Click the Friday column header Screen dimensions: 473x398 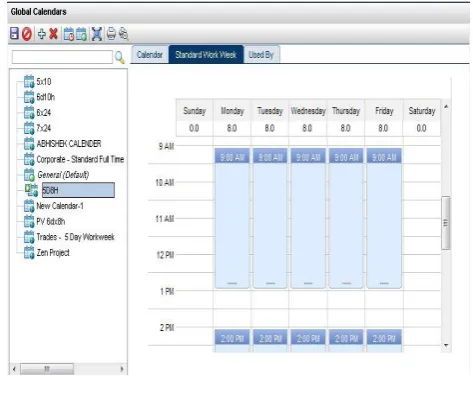384,111
